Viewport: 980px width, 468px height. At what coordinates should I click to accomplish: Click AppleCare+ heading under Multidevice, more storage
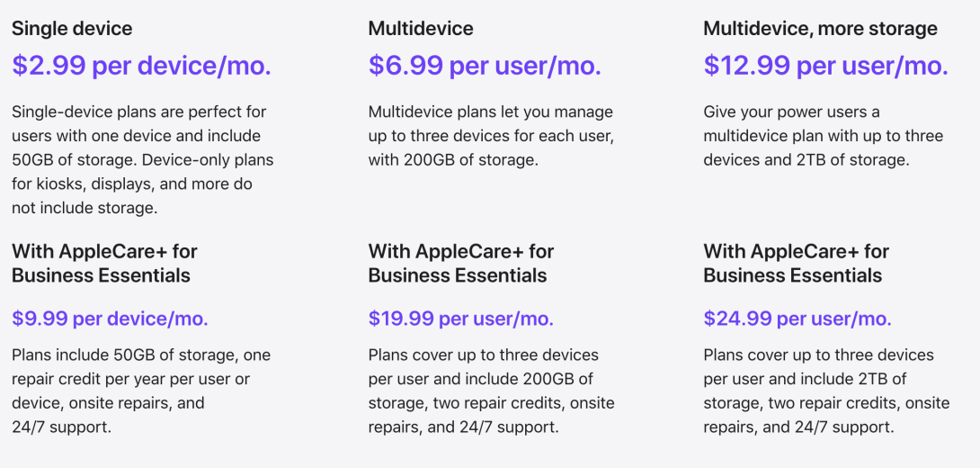point(797,263)
